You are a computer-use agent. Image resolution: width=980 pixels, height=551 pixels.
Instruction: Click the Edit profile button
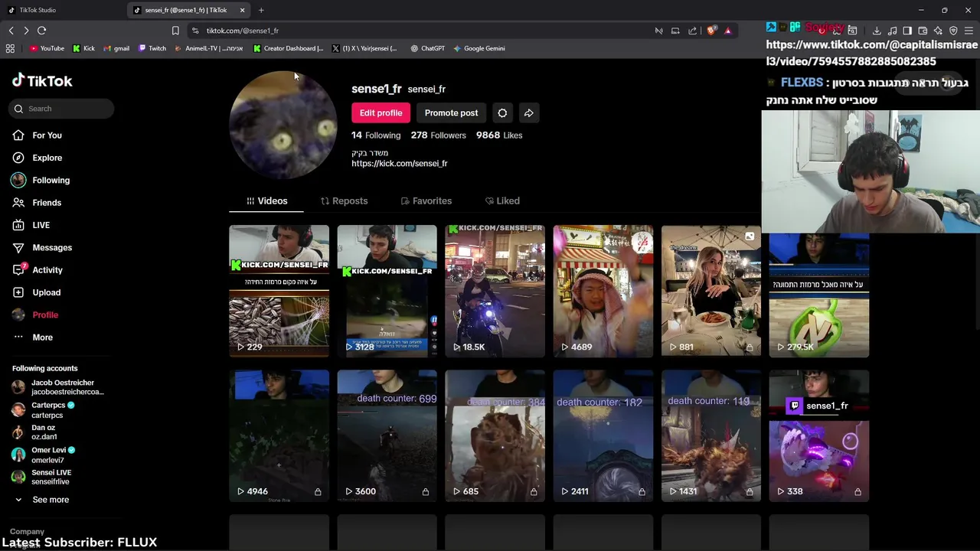(x=381, y=113)
